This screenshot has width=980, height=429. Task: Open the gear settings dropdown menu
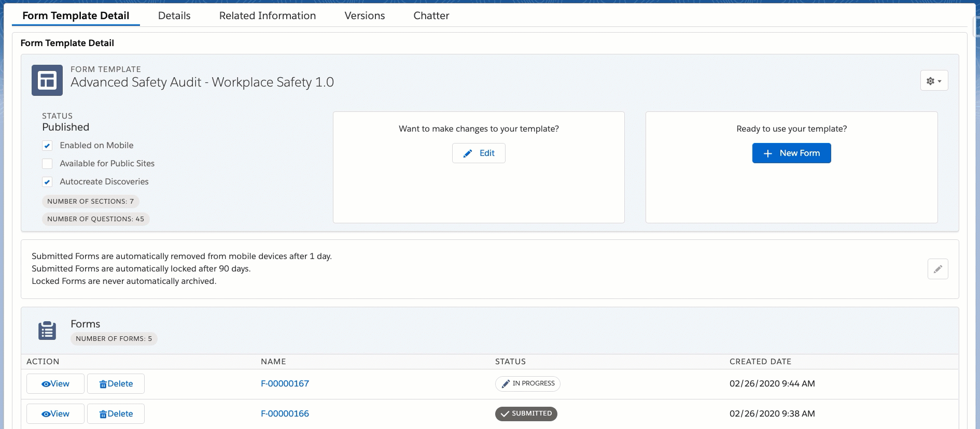(x=934, y=81)
